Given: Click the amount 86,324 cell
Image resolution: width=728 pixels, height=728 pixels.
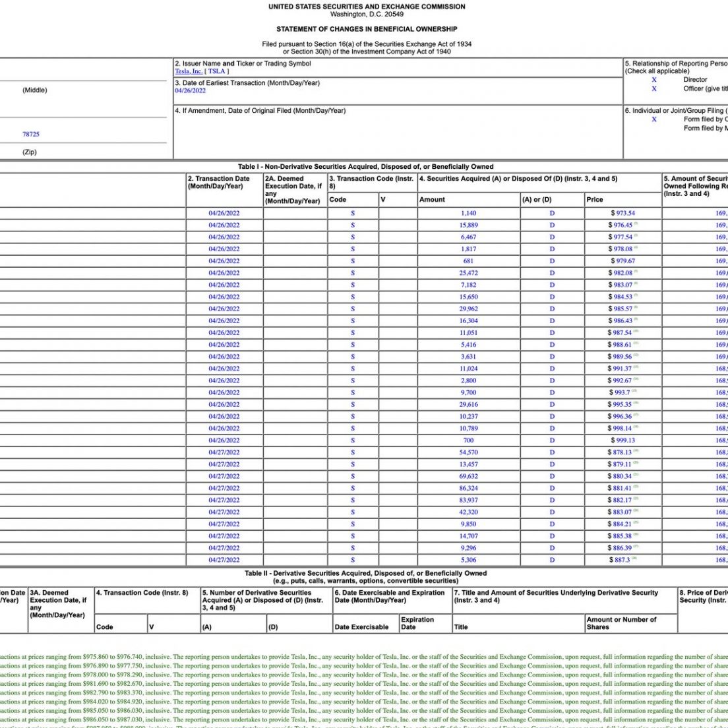Looking at the screenshot, I should point(468,489).
